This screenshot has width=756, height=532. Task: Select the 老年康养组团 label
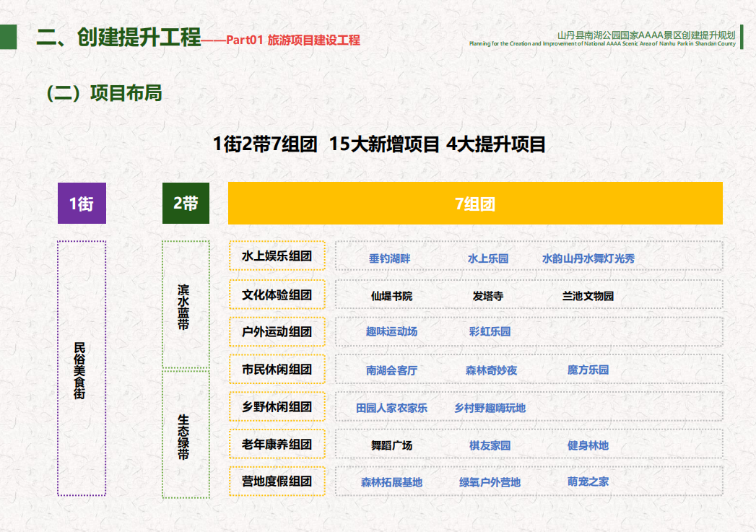(277, 445)
